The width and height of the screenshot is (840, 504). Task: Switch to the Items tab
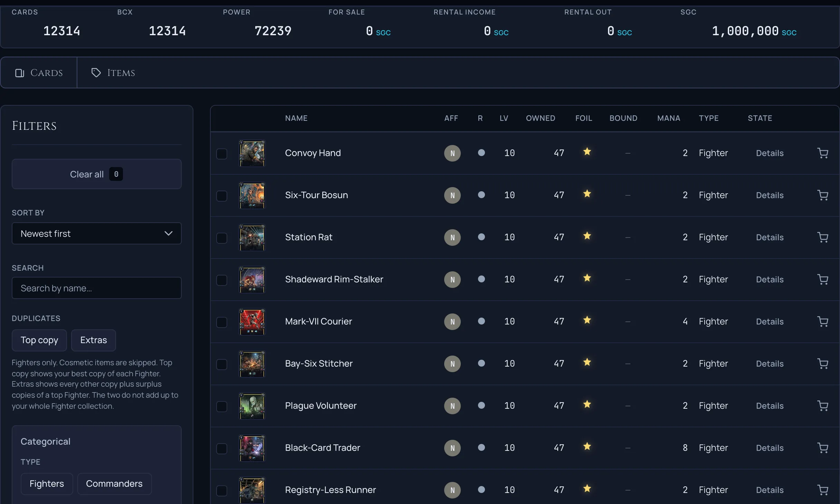[113, 73]
